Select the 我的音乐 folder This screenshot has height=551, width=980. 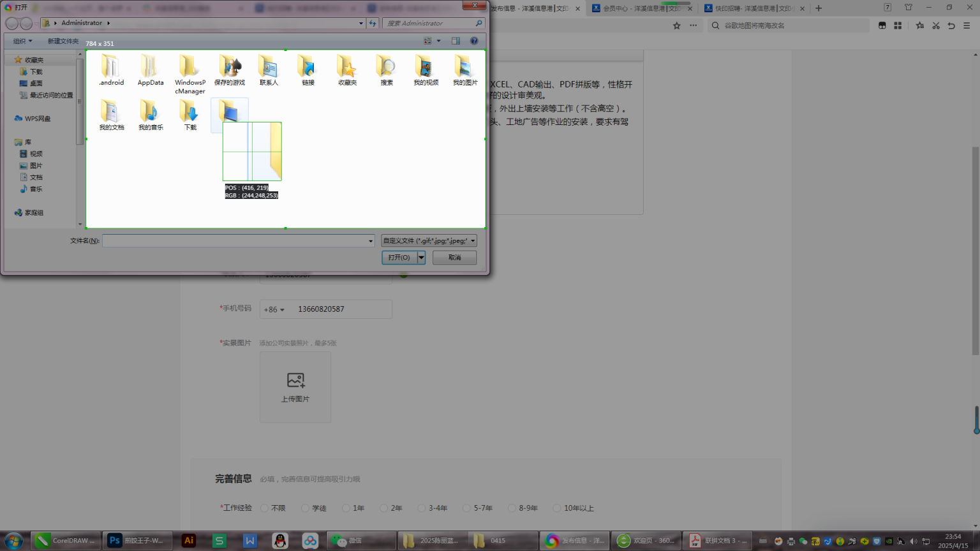(151, 115)
